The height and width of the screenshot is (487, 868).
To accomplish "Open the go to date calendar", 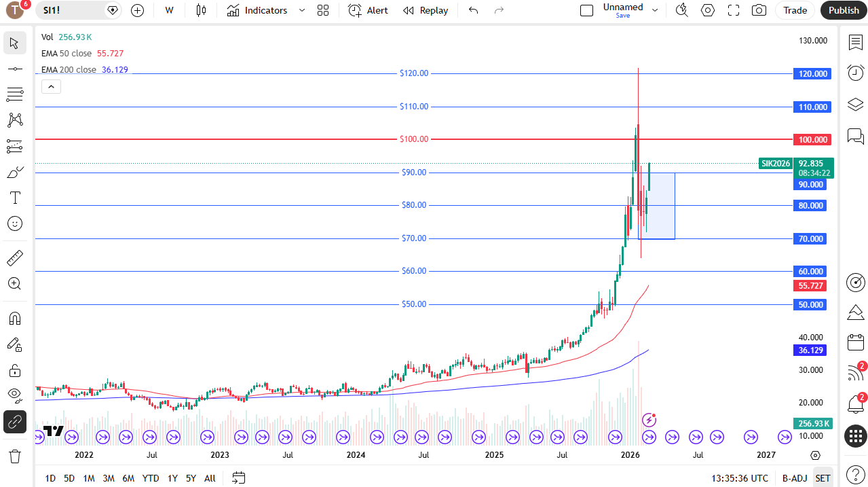I will point(238,478).
